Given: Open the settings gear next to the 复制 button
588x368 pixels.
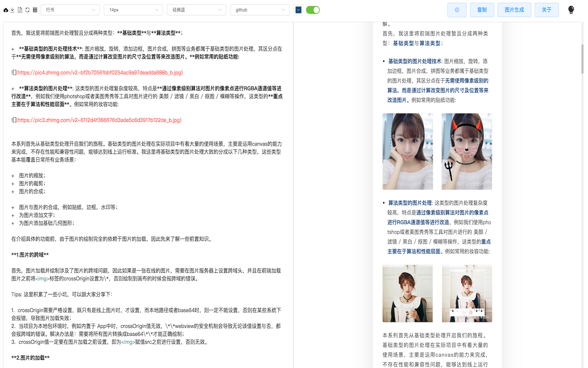Looking at the screenshot, I should pos(457,10).
